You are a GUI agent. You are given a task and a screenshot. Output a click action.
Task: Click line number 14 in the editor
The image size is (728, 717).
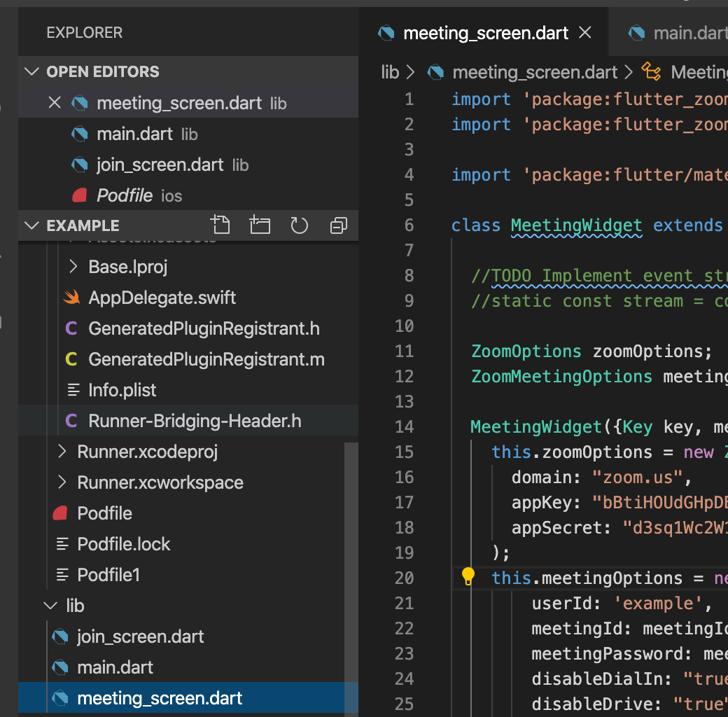[405, 426]
